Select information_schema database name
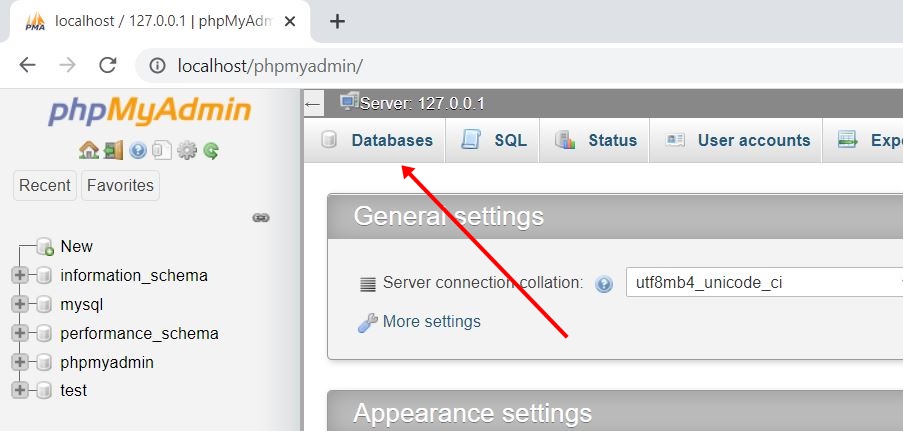Image resolution: width=903 pixels, height=431 pixels. [x=134, y=276]
